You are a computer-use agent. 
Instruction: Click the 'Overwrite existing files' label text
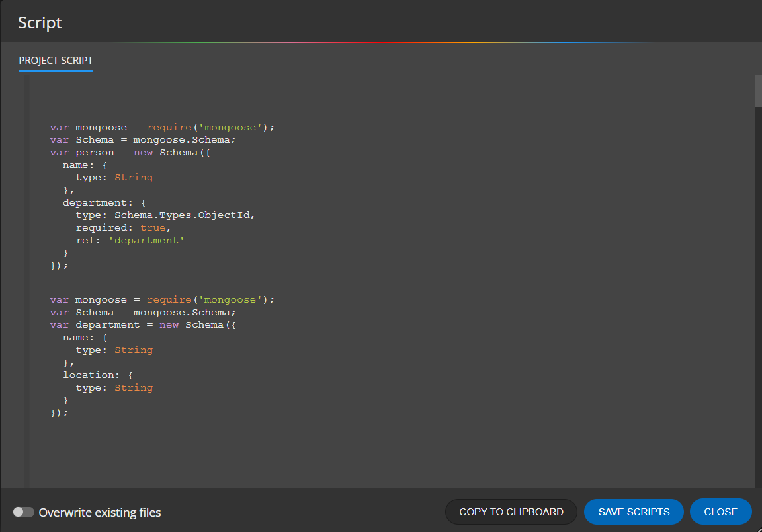pos(100,512)
